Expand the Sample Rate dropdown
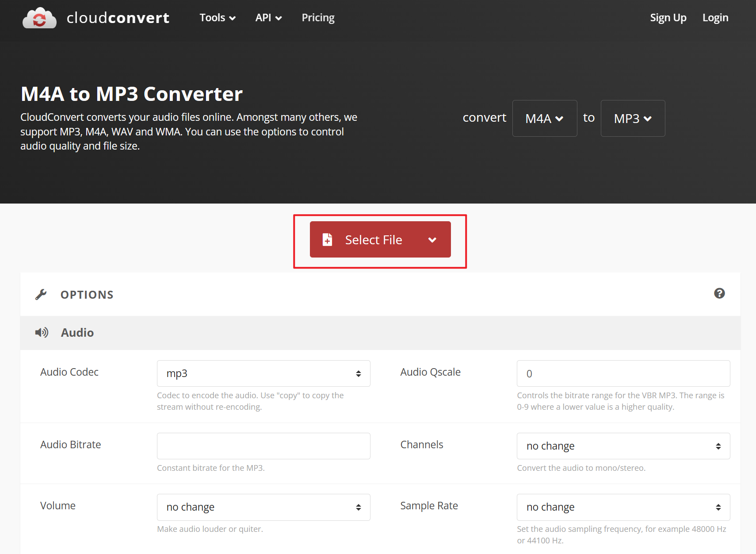The height and width of the screenshot is (554, 756). pos(623,507)
